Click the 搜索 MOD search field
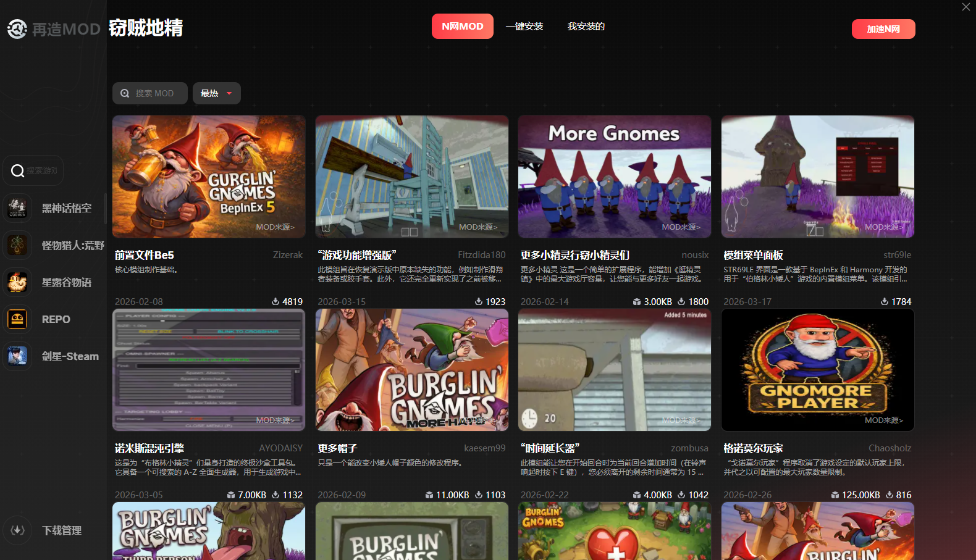This screenshot has height=560, width=976. pos(150,93)
